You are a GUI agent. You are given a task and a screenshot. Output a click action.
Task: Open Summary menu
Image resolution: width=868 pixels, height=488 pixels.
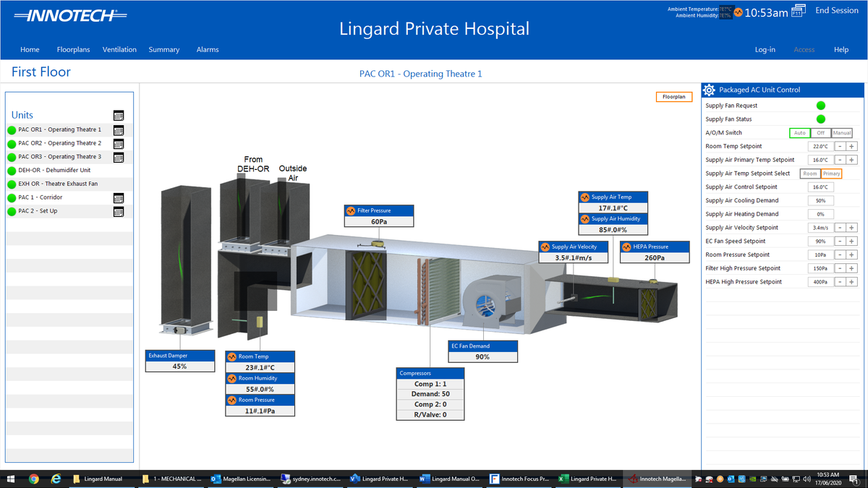coord(164,50)
